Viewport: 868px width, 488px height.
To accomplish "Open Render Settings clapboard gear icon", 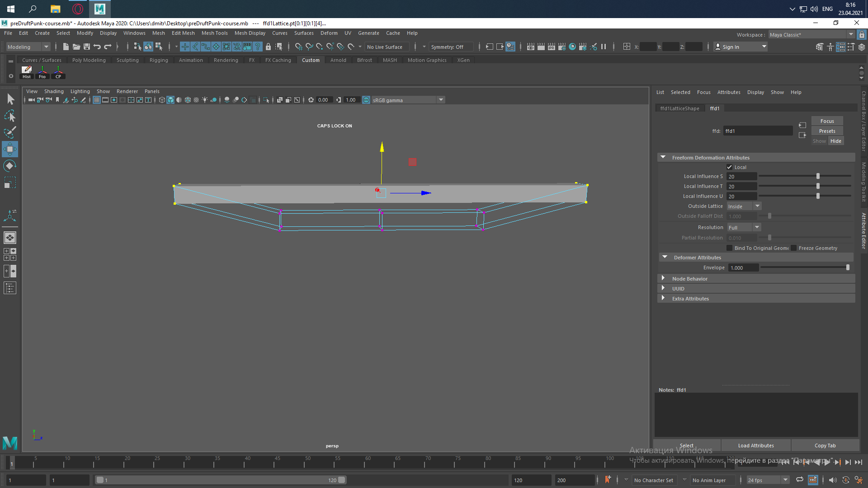I will [562, 47].
